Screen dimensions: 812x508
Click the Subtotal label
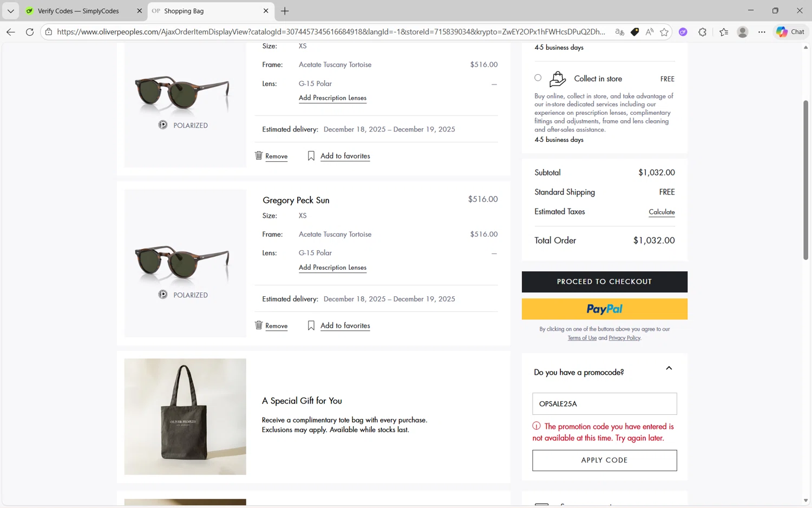pos(547,173)
